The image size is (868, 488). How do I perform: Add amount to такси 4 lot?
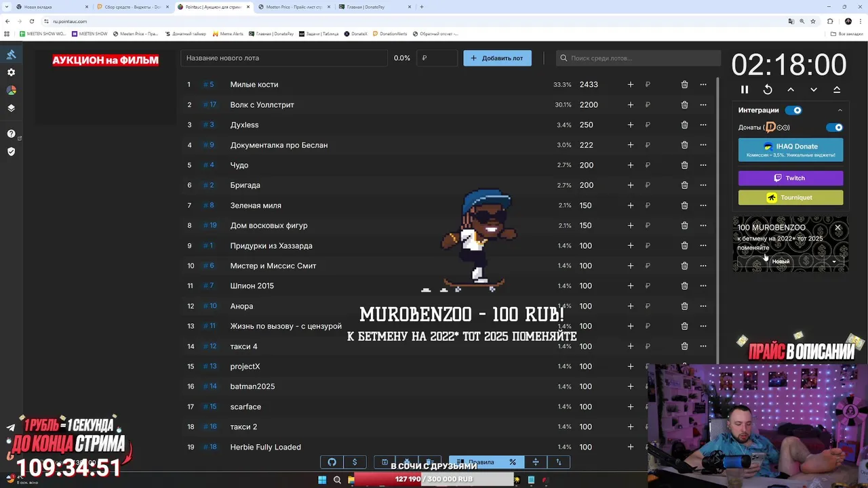tap(631, 346)
